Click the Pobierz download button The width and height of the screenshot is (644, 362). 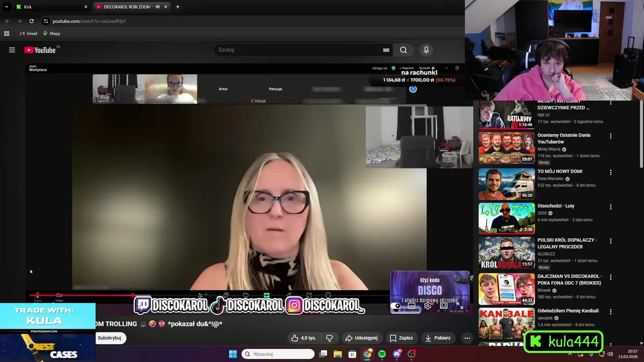click(437, 338)
